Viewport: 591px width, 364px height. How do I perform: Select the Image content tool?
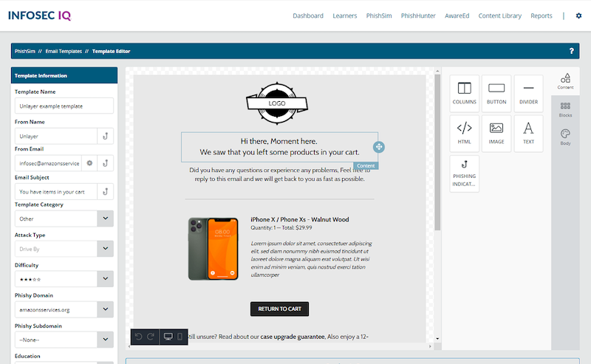click(496, 134)
